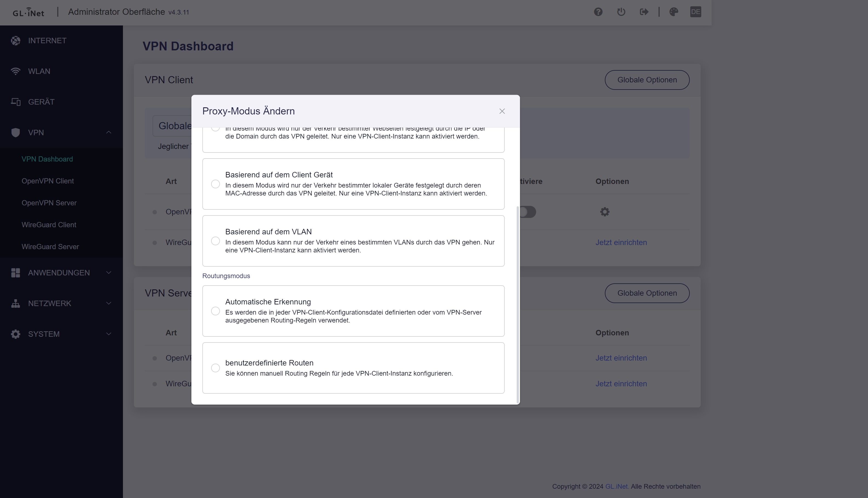Click Globale Optionen in VPN Client
This screenshot has height=498, width=868.
point(647,80)
